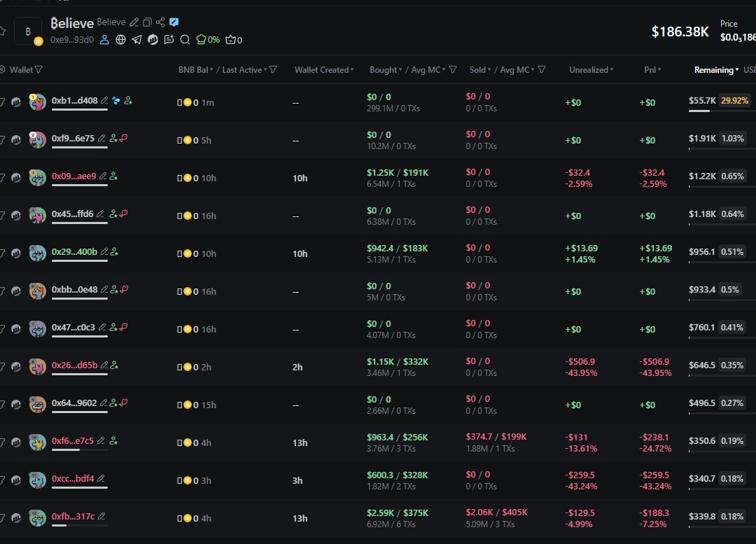Toggle the favorite star next to the token logo
This screenshot has width=756, height=544.
click(2, 31)
